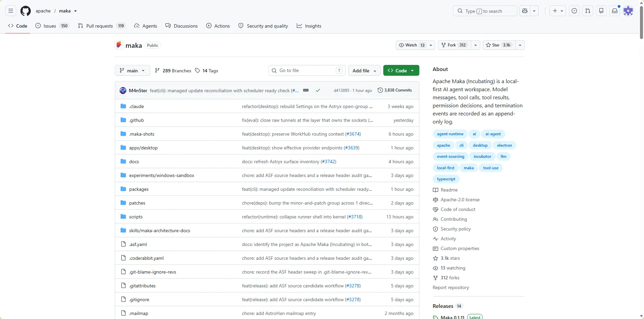Image resolution: width=644 pixels, height=319 pixels.
Task: Open the main branch selector dropdown
Action: pos(132,70)
